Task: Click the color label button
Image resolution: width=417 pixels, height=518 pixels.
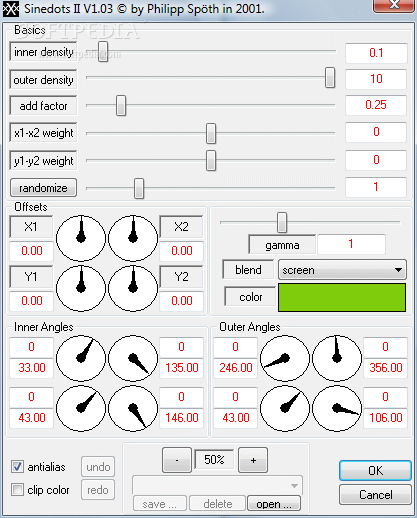Action: [250, 297]
